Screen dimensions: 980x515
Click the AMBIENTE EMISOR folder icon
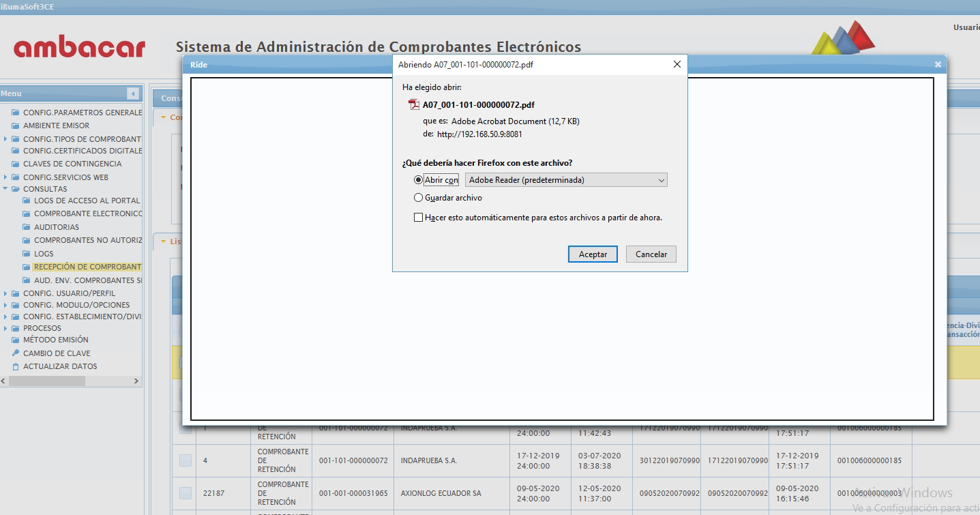coord(16,126)
